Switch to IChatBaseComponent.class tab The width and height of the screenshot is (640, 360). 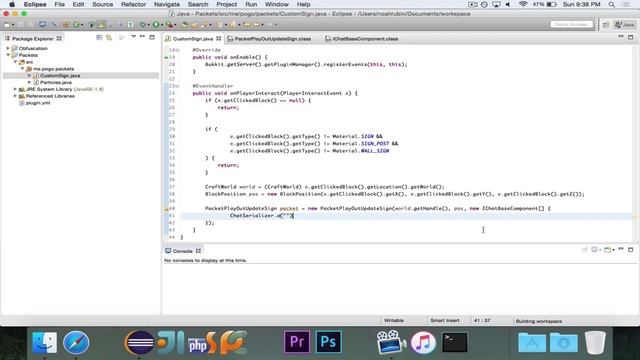(x=365, y=39)
